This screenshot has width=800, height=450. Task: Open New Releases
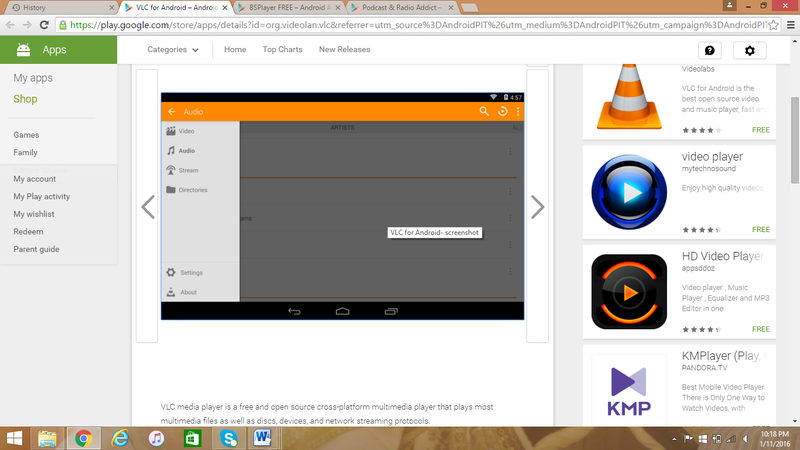(344, 49)
